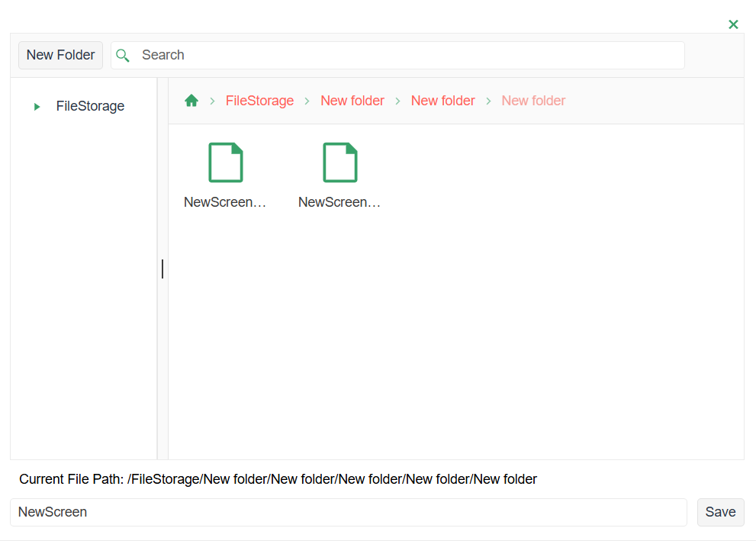
Task: Select FileStorage in the tree panel
Action: [90, 106]
